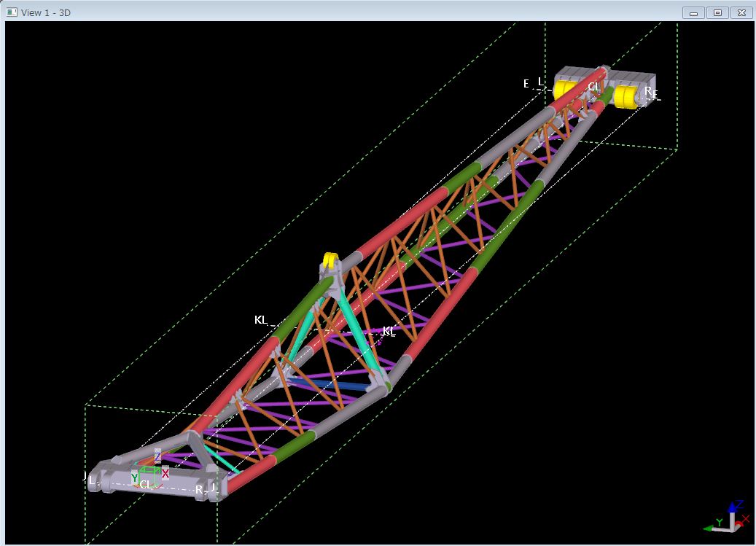Click the right KL grid label inside the truss
The height and width of the screenshot is (546, 756).
click(389, 331)
